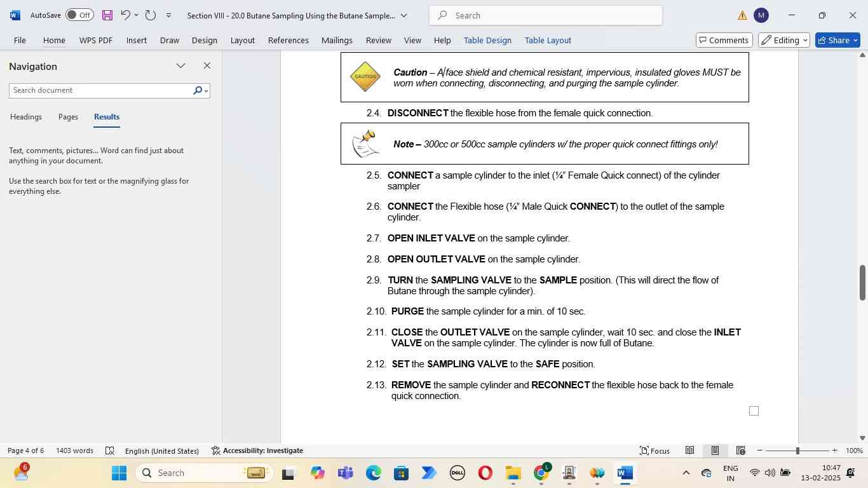Image resolution: width=868 pixels, height=488 pixels.
Task: Open the Editing mode dropdown
Action: pos(785,40)
